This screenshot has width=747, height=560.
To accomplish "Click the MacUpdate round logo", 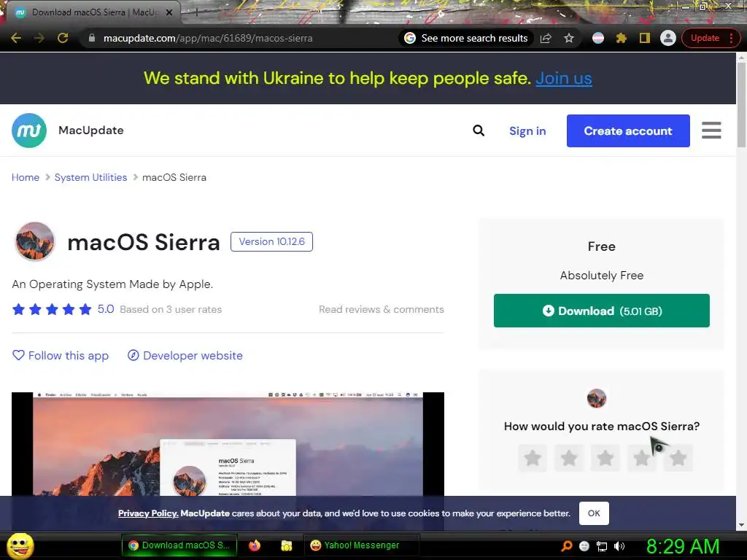I will [29, 131].
